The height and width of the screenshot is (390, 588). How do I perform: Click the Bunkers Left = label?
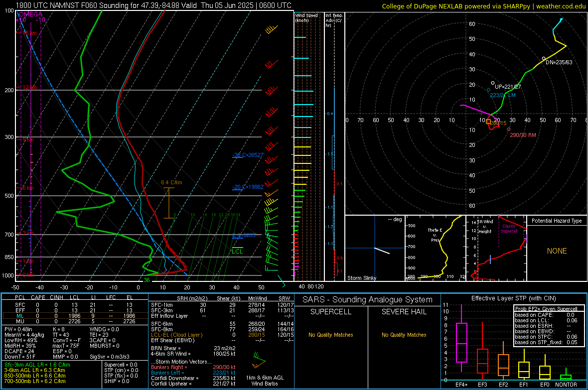click(x=167, y=373)
